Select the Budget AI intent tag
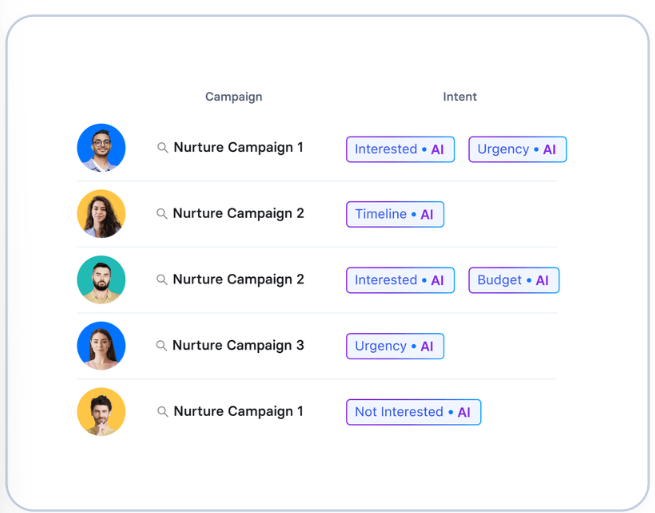Screen dimensions: 655x513 [513, 280]
